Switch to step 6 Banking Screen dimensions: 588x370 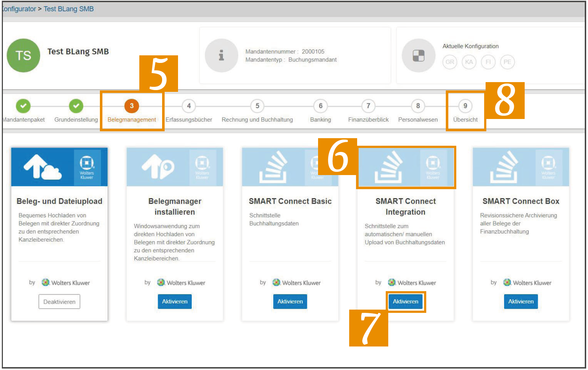tap(321, 106)
